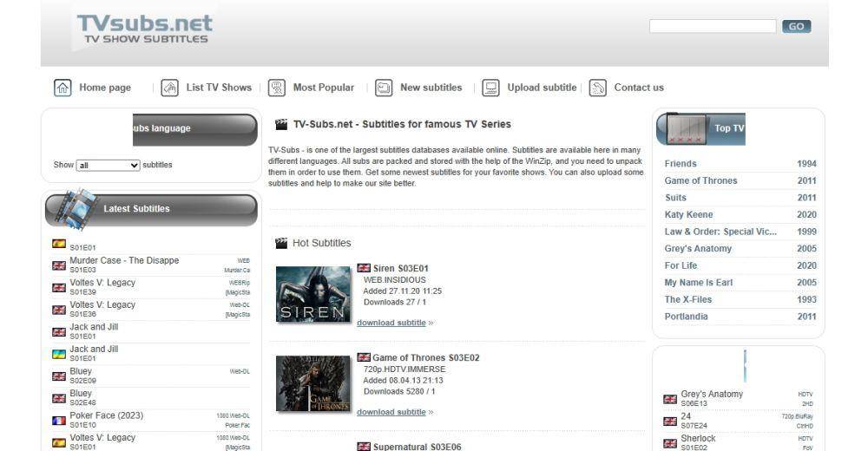The image size is (868, 451).
Task: Click the Home page house icon
Action: (62, 88)
